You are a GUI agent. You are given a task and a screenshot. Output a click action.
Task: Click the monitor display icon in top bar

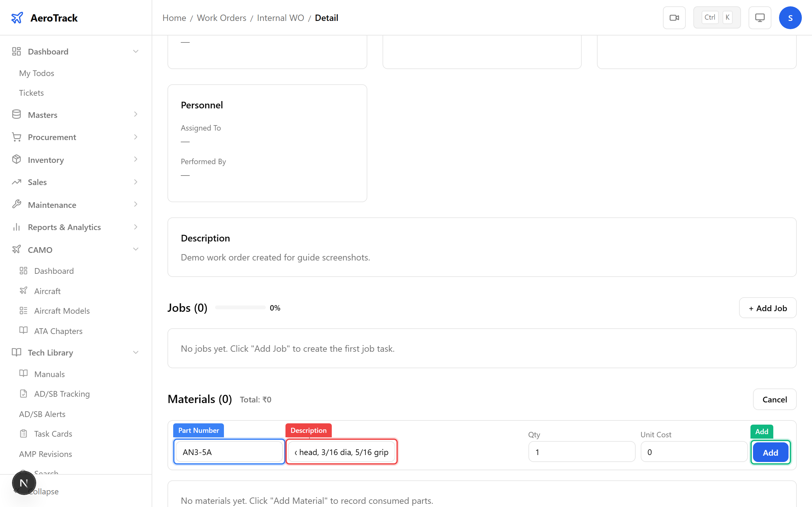tap(760, 17)
